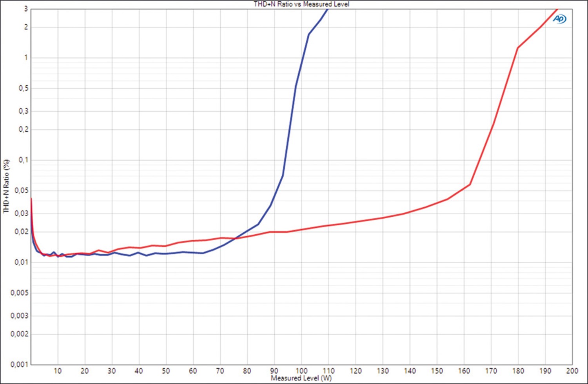This screenshot has width=588, height=384.
Task: Click the 0,01 tick label on y-axis
Action: (22, 262)
